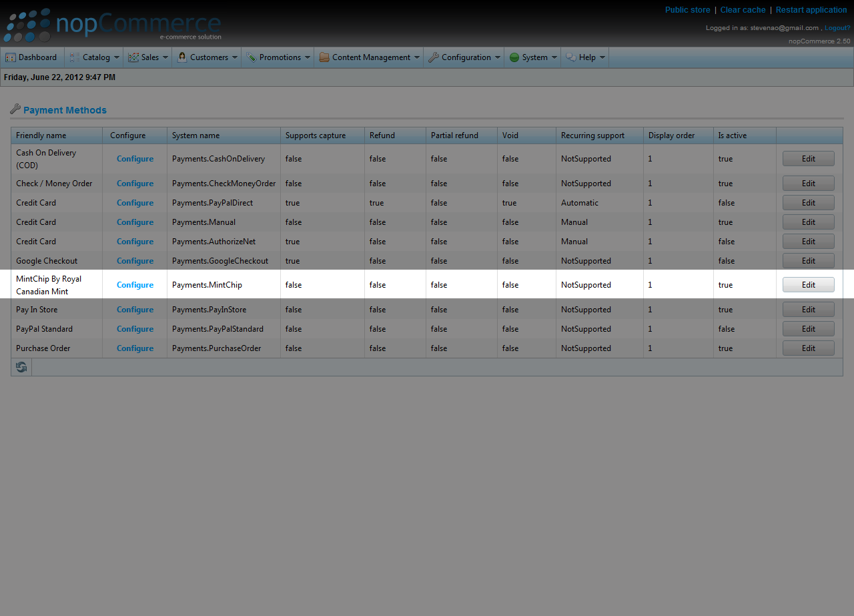Edit the MintChip By Royal Canadian Mint row
854x616 pixels.
pos(809,285)
